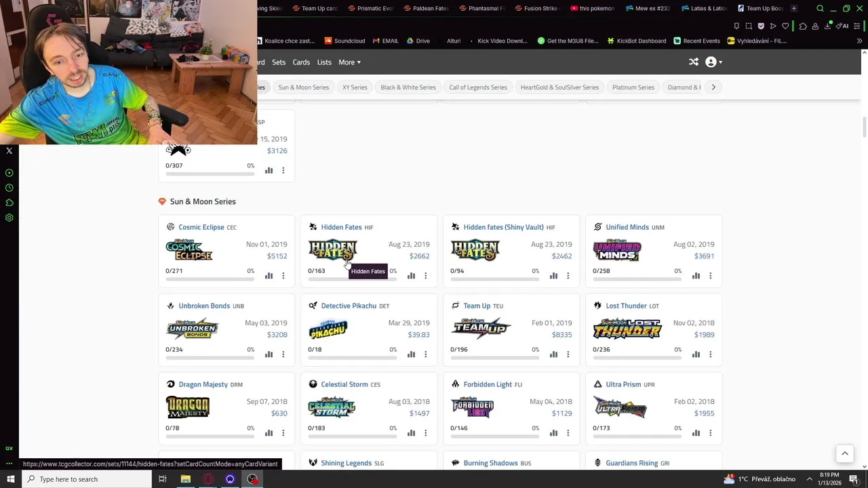The height and width of the screenshot is (488, 868).
Task: Jump to Sun & Moon Series filter
Action: point(304,87)
